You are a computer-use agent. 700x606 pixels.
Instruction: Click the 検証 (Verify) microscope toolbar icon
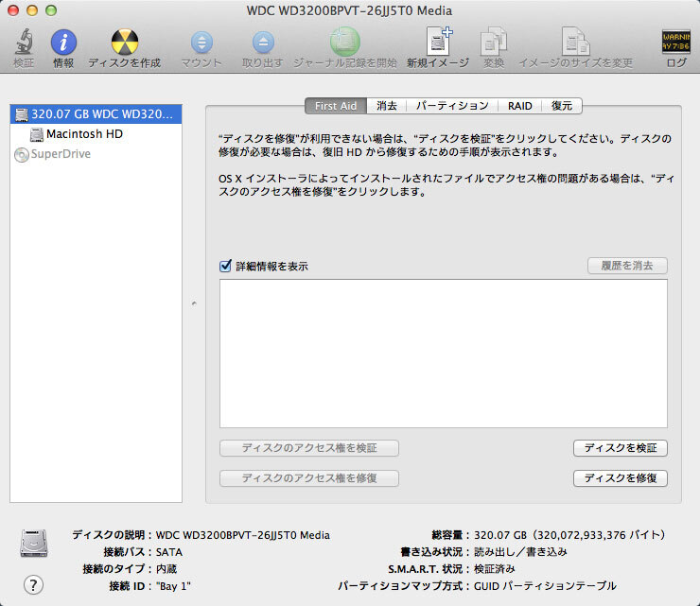tap(24, 42)
